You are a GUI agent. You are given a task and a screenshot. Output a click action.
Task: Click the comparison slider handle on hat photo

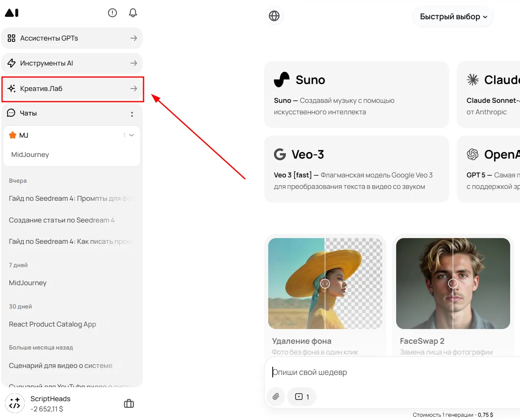pyautogui.click(x=325, y=284)
